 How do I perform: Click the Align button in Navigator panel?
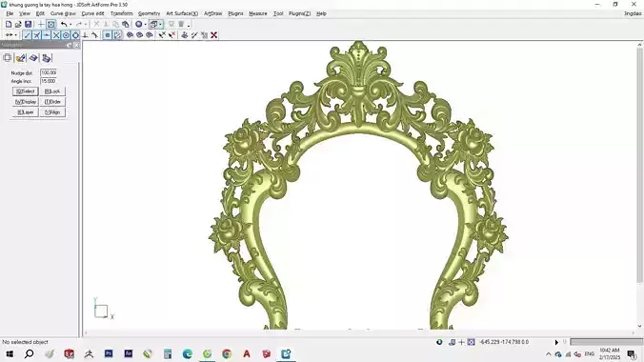pyautogui.click(x=52, y=112)
